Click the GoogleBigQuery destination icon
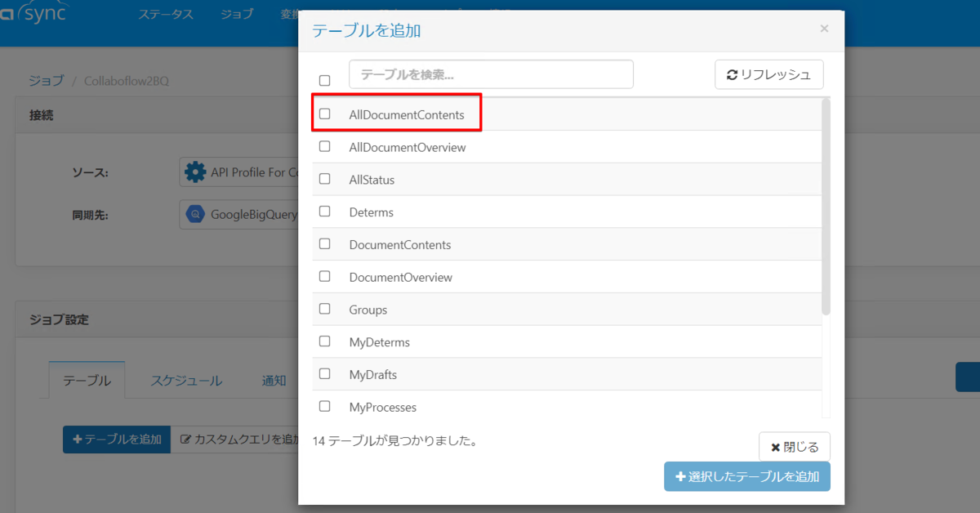 (x=195, y=215)
